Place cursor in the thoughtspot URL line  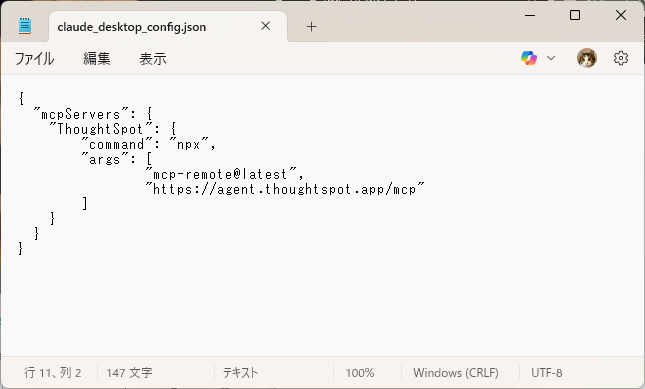285,189
